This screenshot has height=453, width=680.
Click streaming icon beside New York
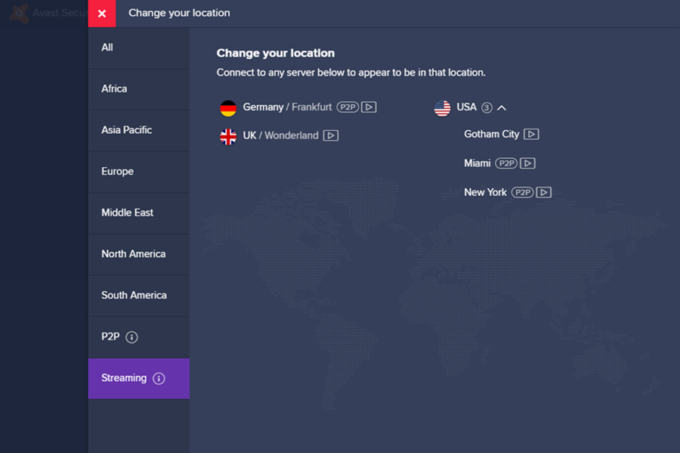(x=544, y=192)
